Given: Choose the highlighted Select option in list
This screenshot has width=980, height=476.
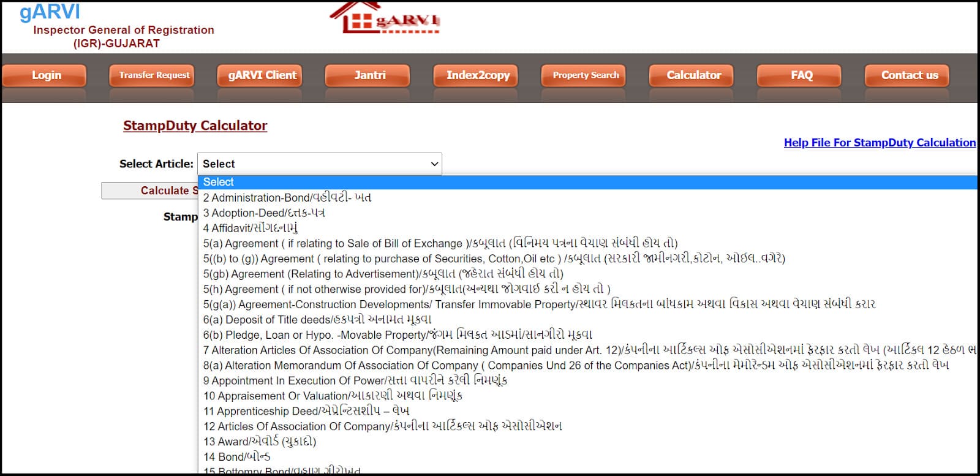Looking at the screenshot, I should (219, 182).
